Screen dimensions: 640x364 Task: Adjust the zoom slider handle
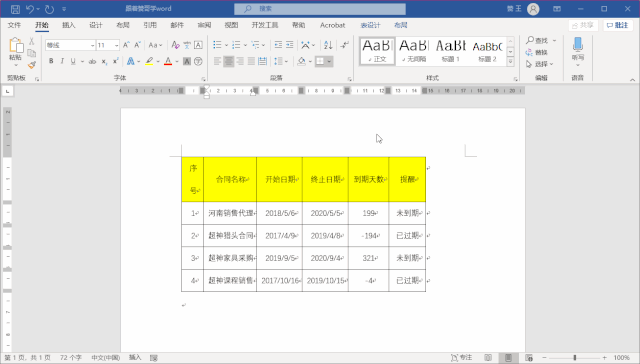tap(575, 357)
